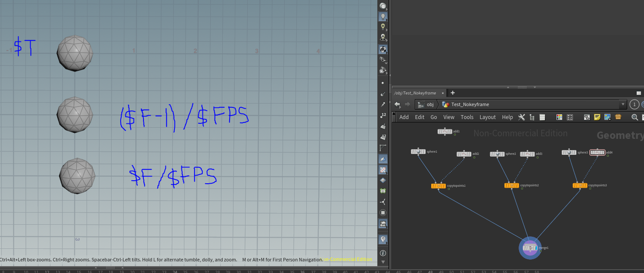Click the orange box subnet icon
Screen dimensions: 644x273
618,117
